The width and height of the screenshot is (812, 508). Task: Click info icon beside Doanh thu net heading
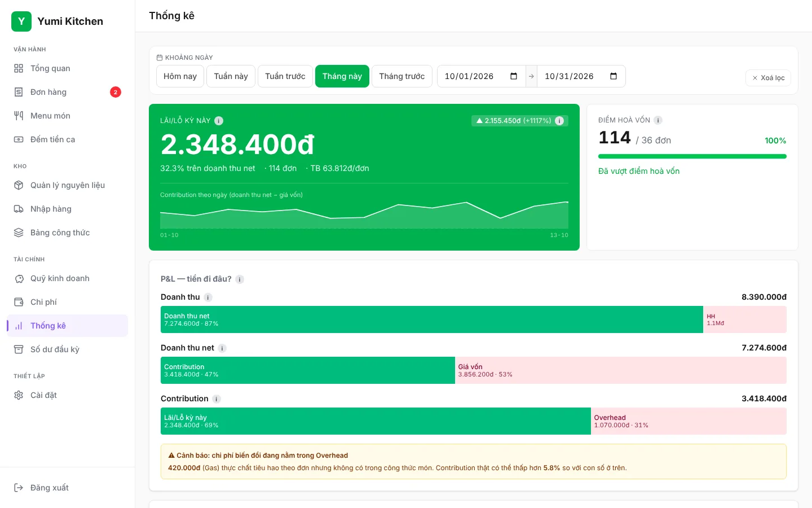pos(222,348)
